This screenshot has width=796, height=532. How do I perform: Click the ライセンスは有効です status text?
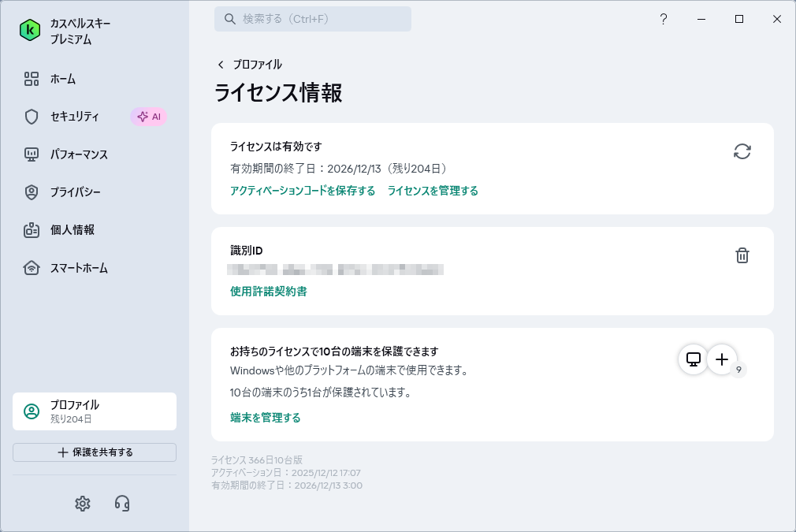(x=276, y=147)
